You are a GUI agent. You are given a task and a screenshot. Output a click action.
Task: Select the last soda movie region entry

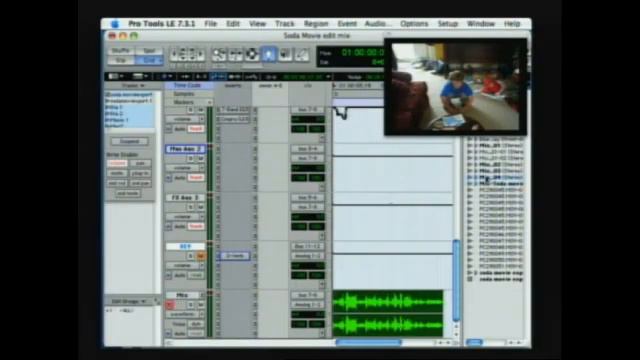501,279
